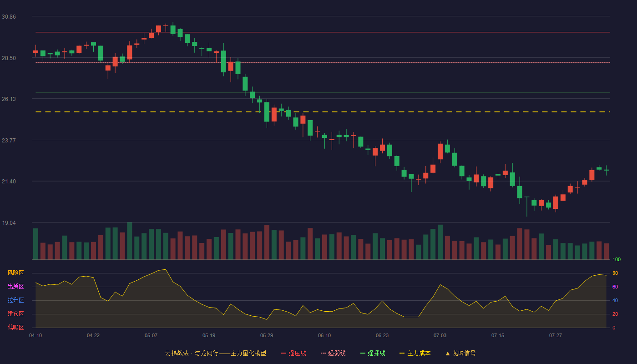Click the 07-03 date label
The image size is (637, 364).
tap(440, 335)
